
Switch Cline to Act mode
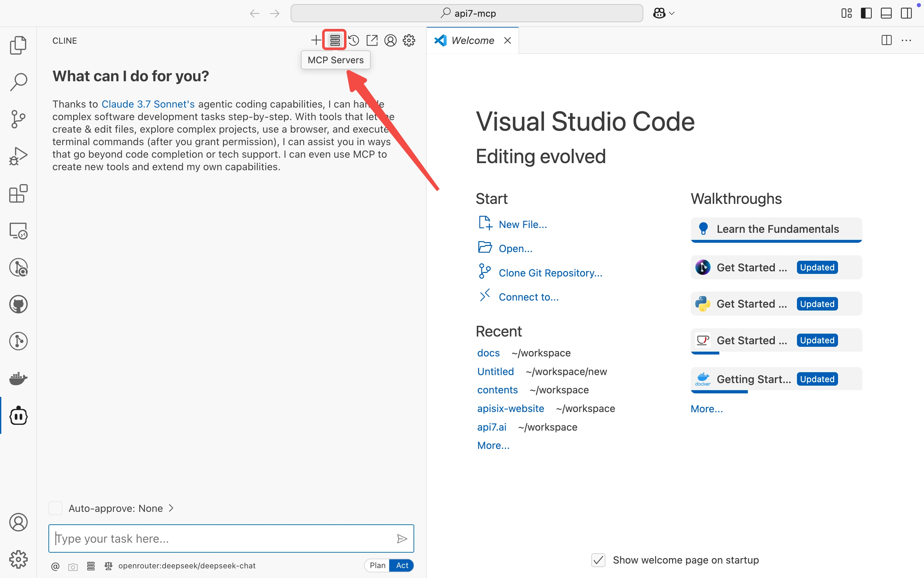point(402,565)
